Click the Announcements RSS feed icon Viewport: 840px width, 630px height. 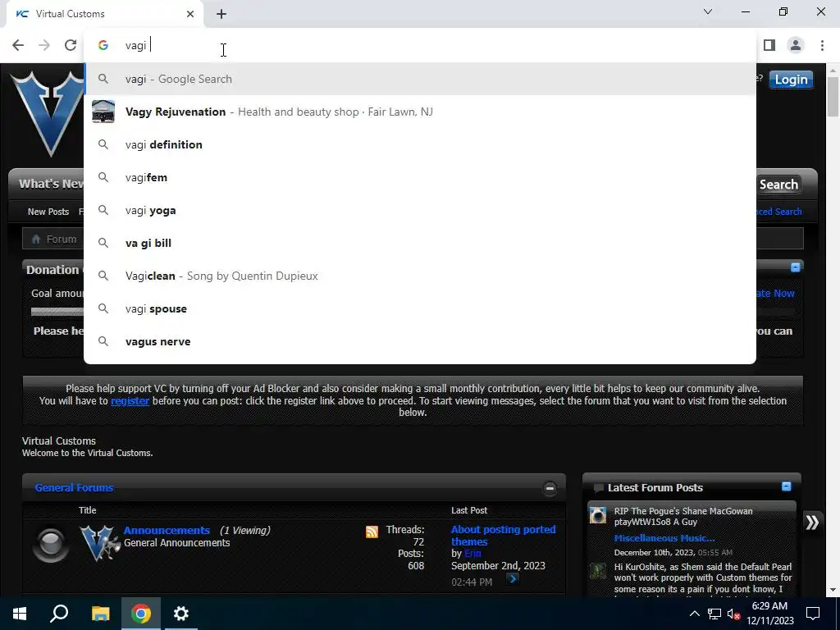[372, 532]
